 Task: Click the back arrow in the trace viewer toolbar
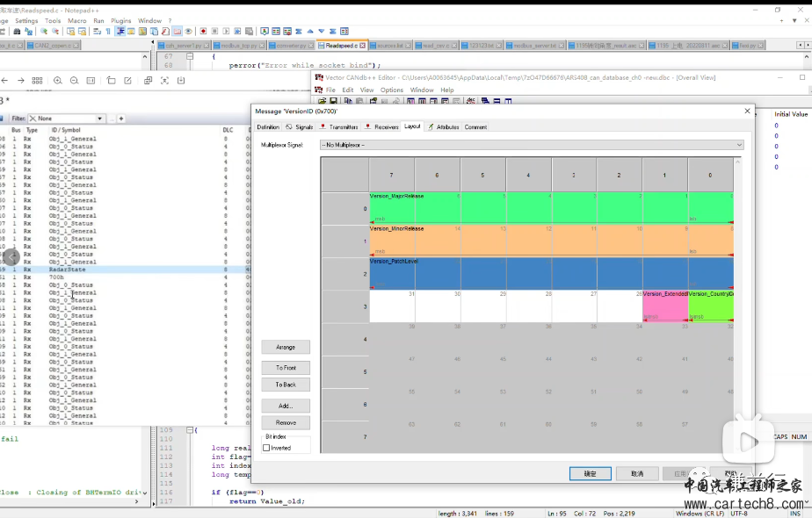pyautogui.click(x=4, y=81)
